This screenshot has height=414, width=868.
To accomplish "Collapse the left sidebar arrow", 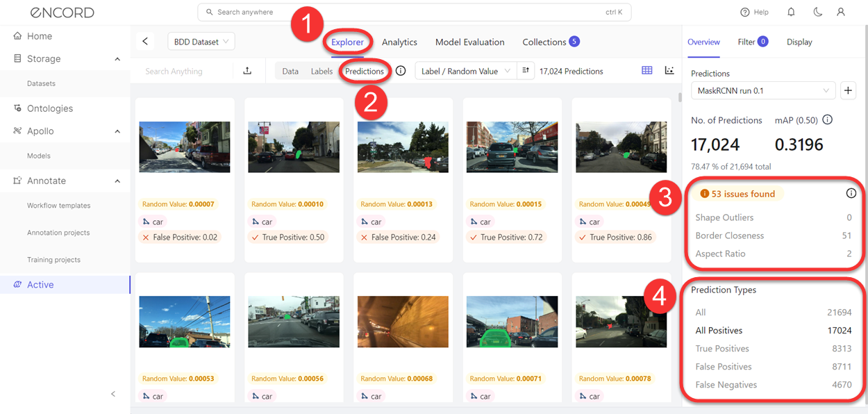I will 113,394.
